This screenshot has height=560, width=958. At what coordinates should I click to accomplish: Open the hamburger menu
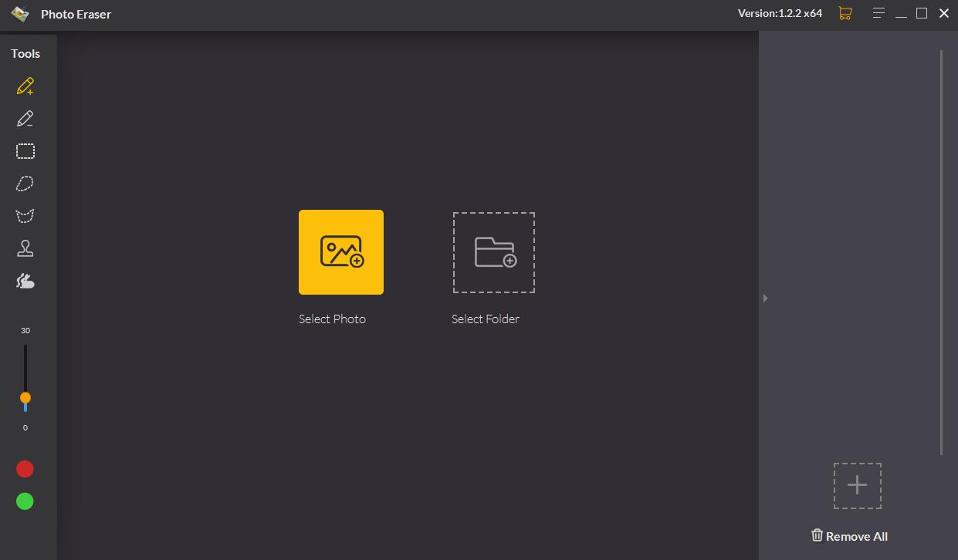point(879,13)
